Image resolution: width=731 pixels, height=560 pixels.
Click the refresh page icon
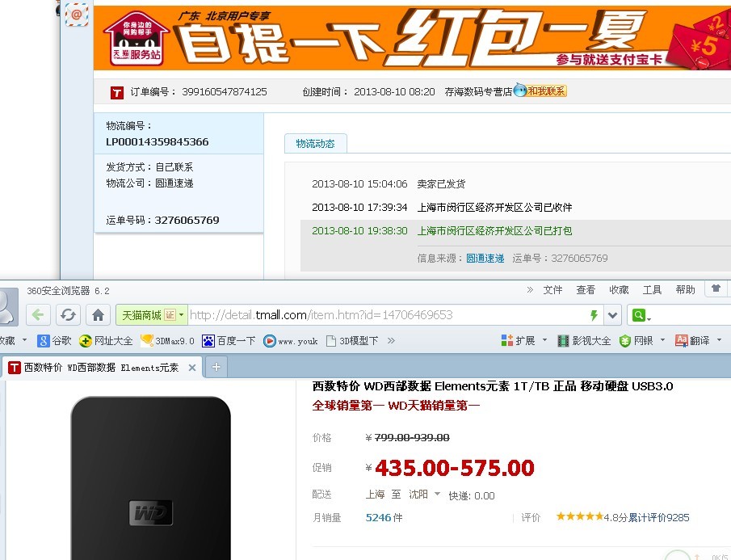pos(68,314)
